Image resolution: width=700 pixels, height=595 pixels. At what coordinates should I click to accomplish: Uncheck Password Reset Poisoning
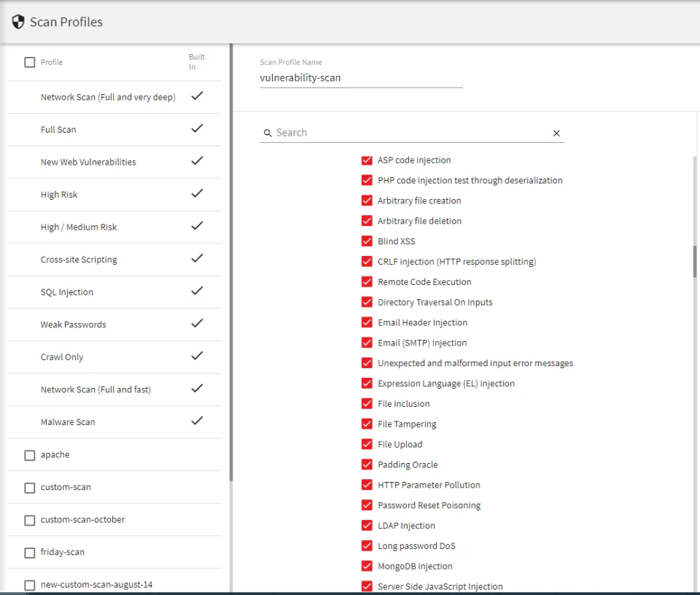[367, 505]
